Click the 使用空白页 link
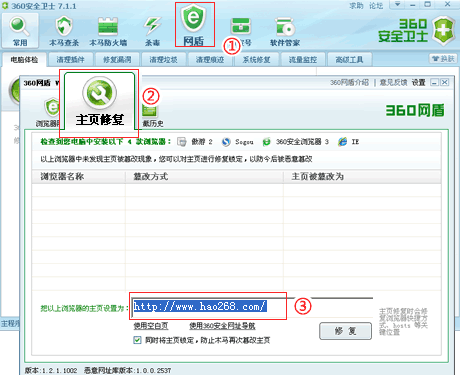This screenshot has height=375, width=460. [x=151, y=326]
